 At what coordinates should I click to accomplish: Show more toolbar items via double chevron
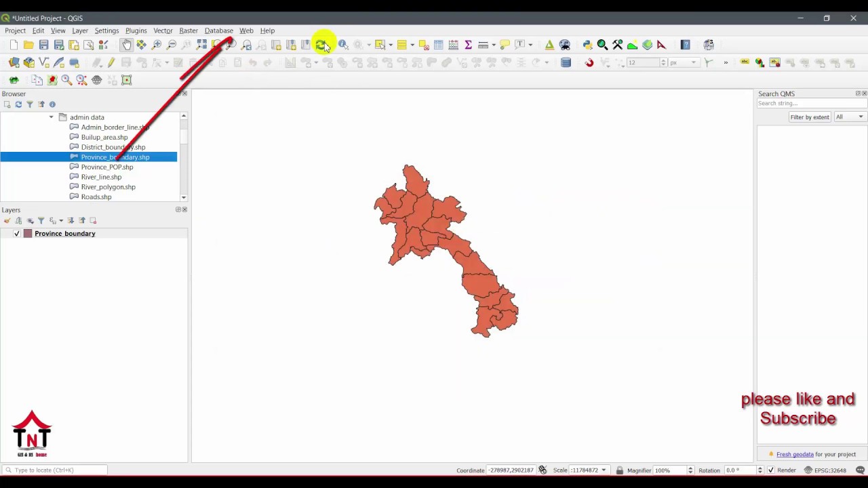[726, 62]
